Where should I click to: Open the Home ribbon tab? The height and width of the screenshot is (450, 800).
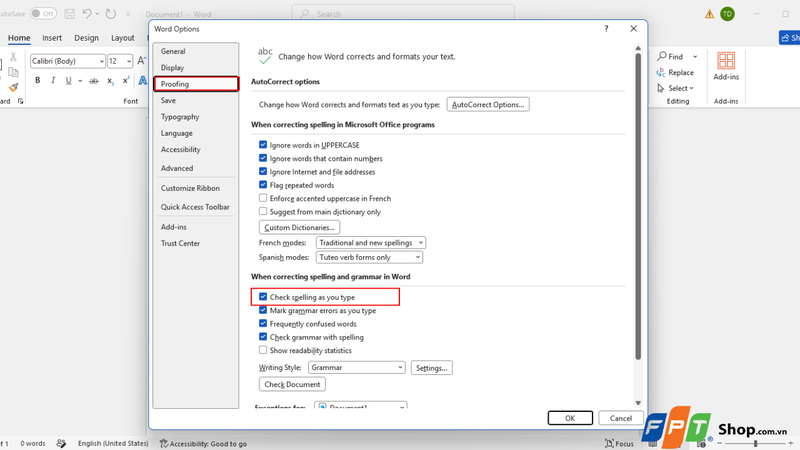(19, 38)
